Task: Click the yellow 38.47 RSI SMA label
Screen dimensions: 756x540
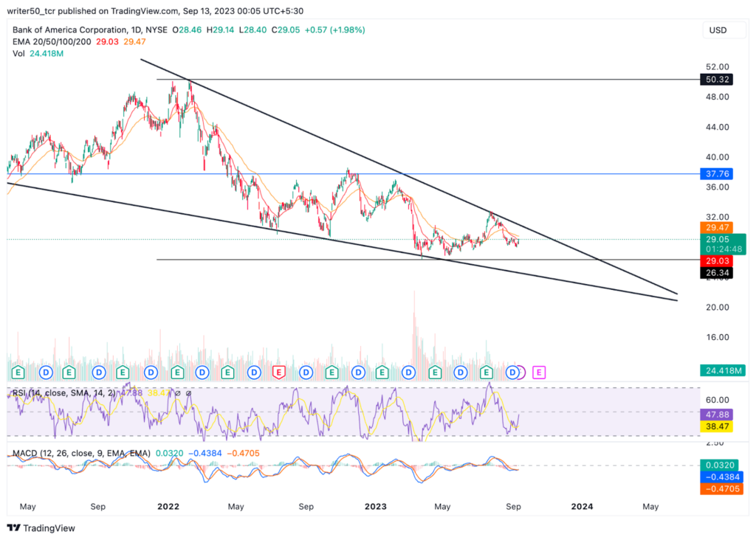Action: point(716,427)
